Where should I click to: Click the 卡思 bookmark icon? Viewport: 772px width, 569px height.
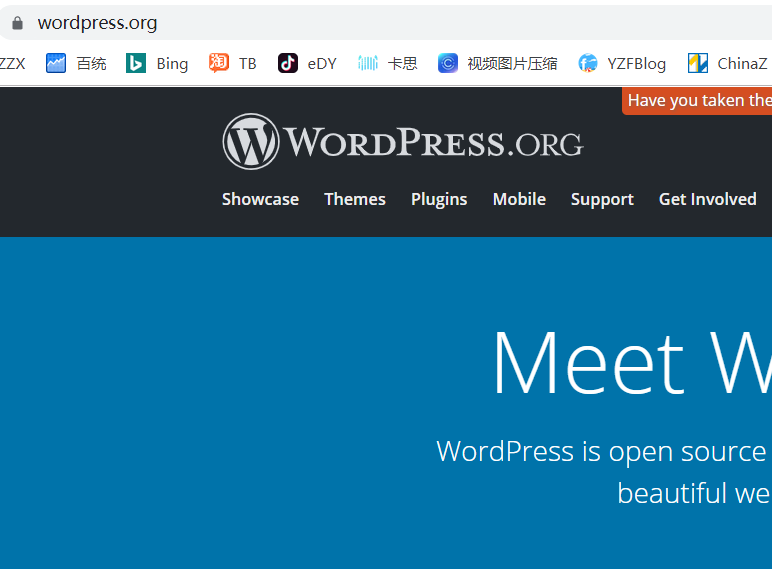(x=368, y=63)
